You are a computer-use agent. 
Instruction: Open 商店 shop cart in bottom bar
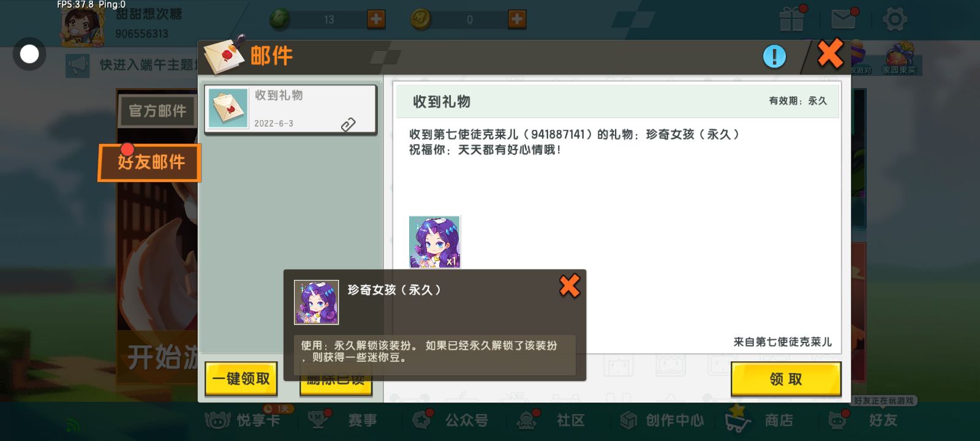click(x=759, y=420)
